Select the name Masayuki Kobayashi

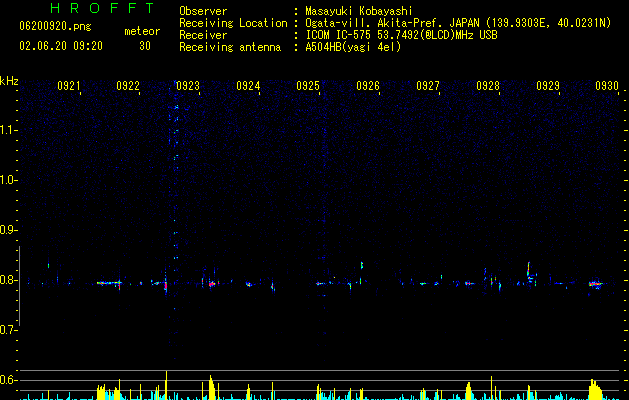coord(359,11)
